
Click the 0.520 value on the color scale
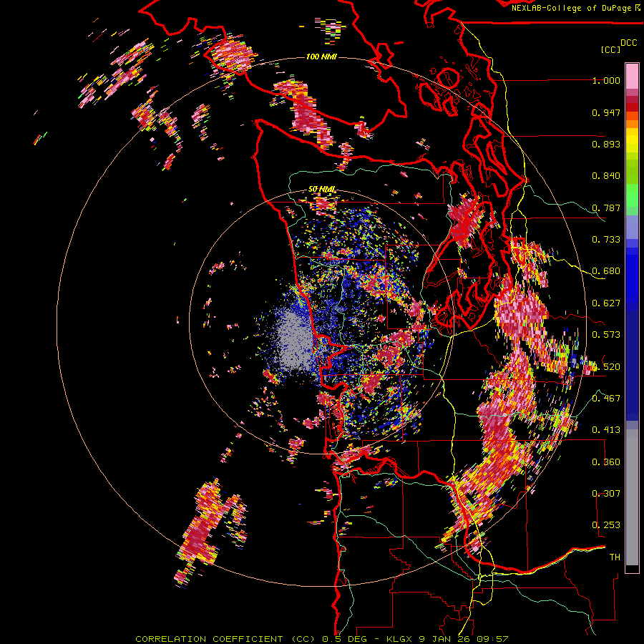click(606, 367)
